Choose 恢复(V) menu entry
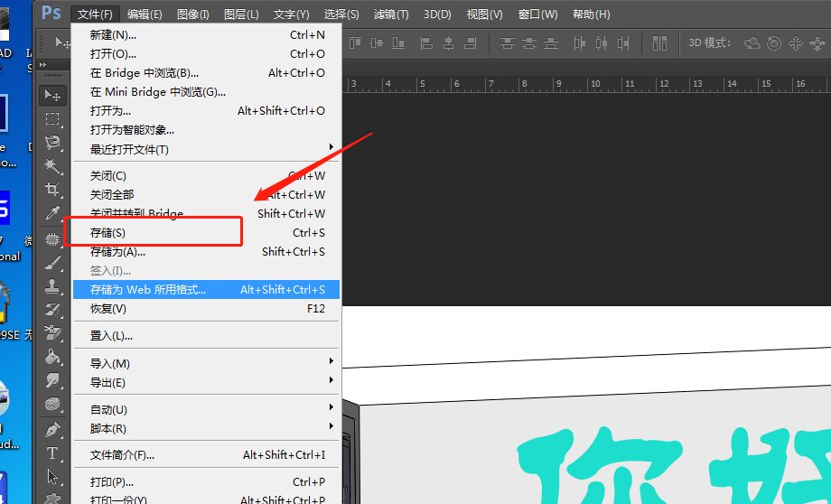831x504 pixels. pos(206,308)
